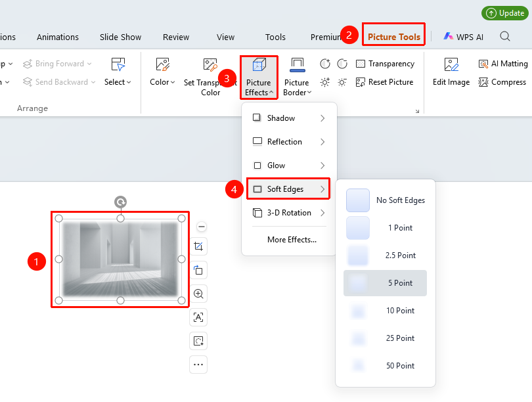Click the rotation handle above the picture
This screenshot has width=532, height=402.
[x=120, y=202]
